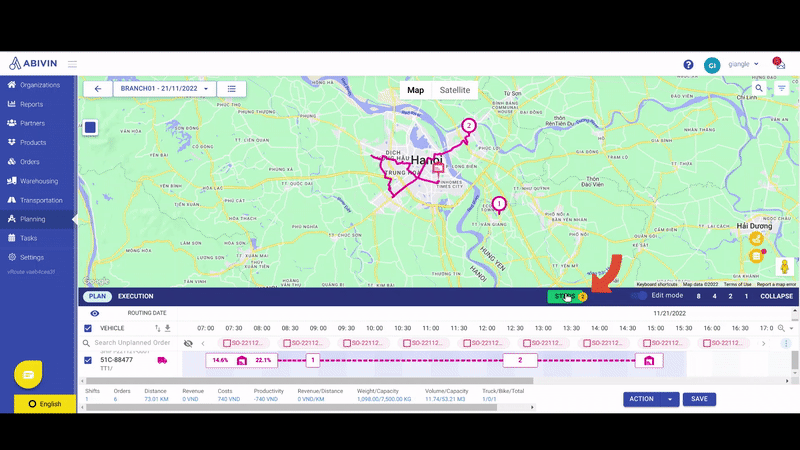Click the map search magnifier icon

pyautogui.click(x=759, y=88)
